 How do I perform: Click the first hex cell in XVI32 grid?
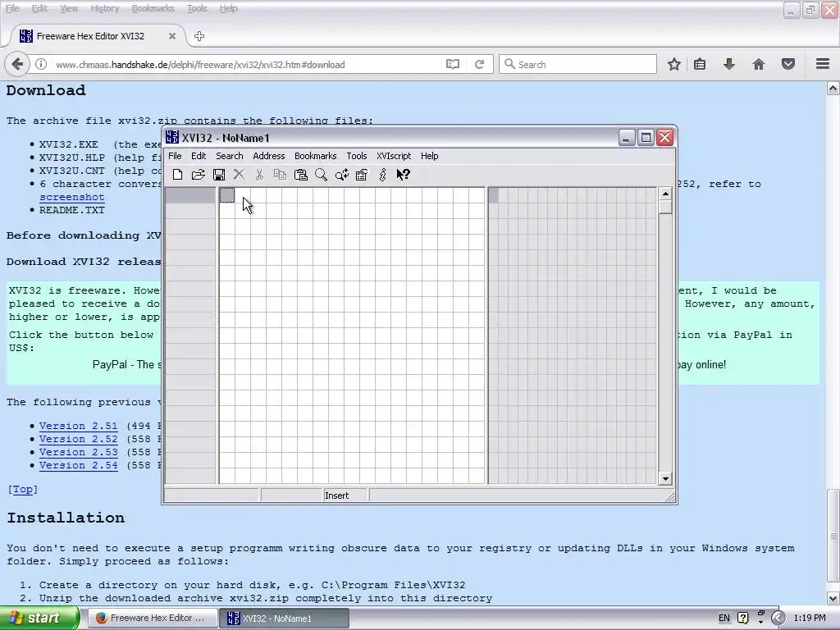pos(227,195)
